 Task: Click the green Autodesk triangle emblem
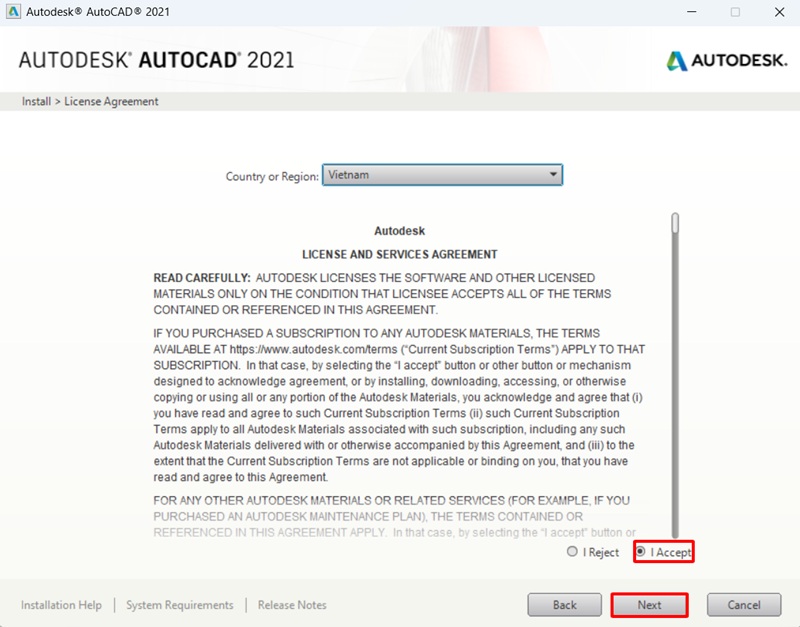click(678, 60)
